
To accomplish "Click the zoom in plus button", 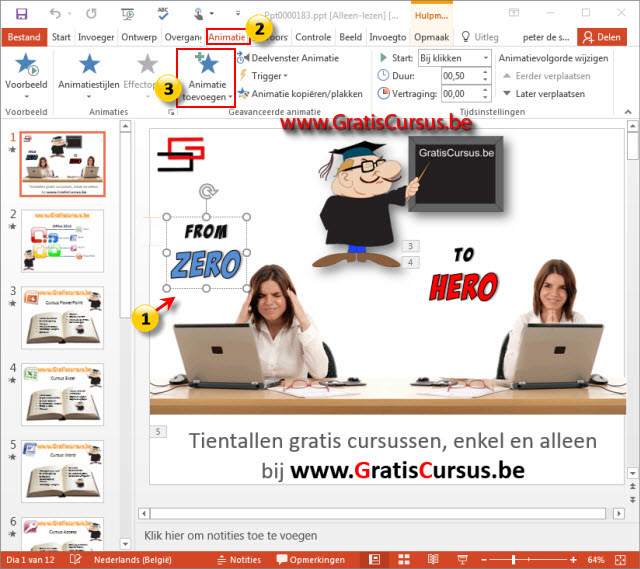I will pos(573,560).
